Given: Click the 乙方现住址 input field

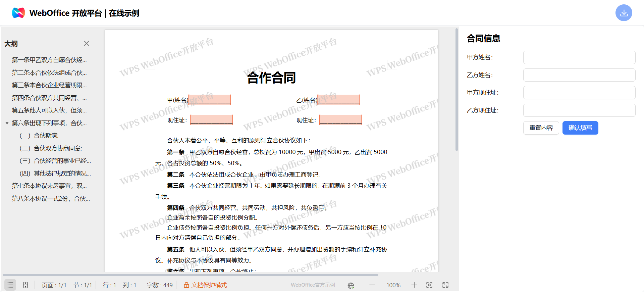Looking at the screenshot, I should [579, 110].
